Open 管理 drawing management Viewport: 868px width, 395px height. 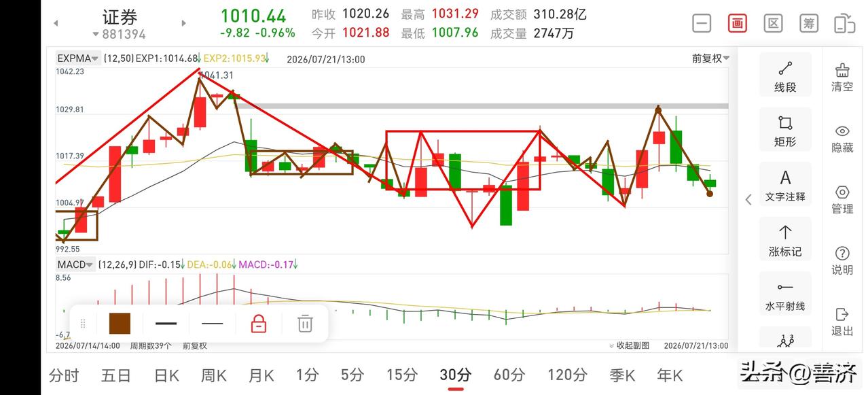pos(842,200)
